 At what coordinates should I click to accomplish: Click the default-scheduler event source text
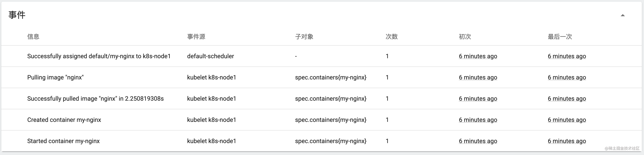(x=211, y=56)
